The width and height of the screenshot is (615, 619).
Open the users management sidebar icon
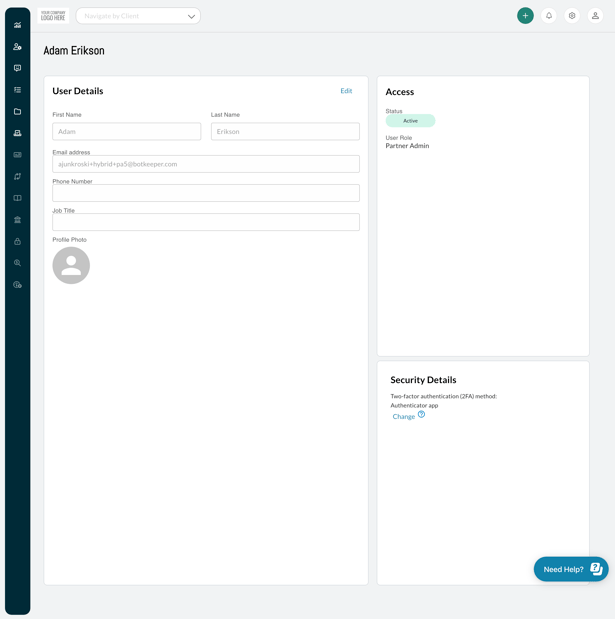click(17, 47)
